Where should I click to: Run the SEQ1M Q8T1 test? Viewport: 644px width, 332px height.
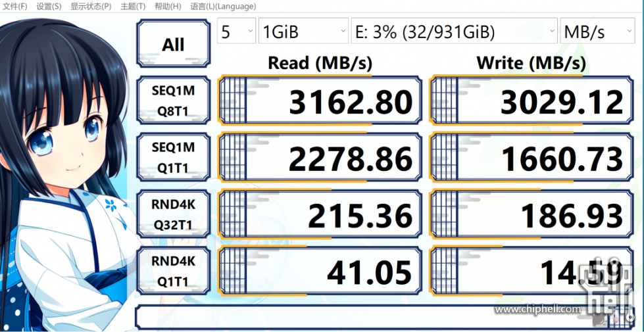pyautogui.click(x=173, y=101)
